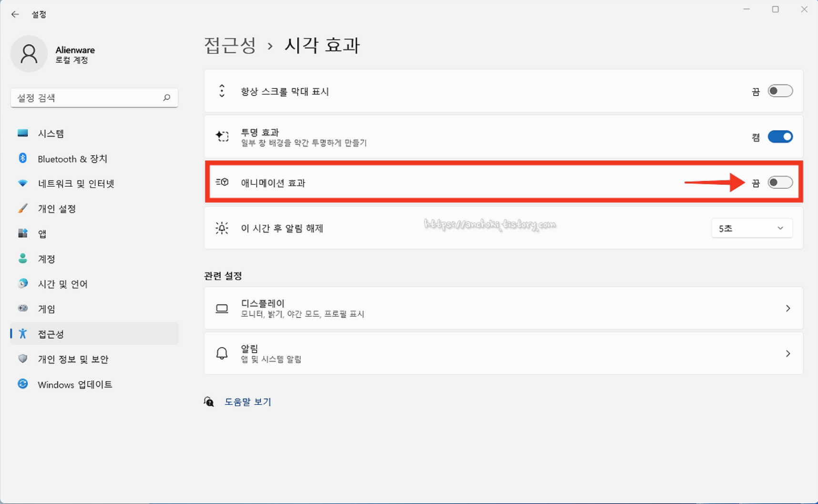Click the 디스플레이 monitor icon
818x504 pixels.
[222, 308]
